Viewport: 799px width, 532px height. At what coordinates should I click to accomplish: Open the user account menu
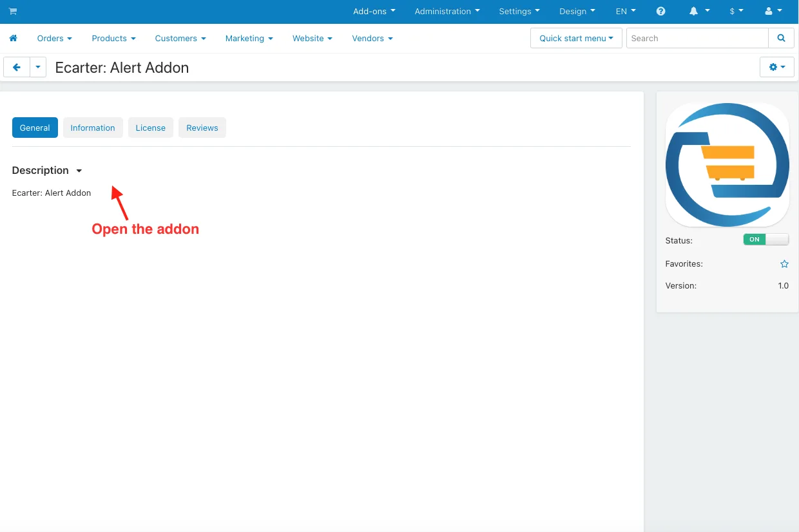pos(773,12)
